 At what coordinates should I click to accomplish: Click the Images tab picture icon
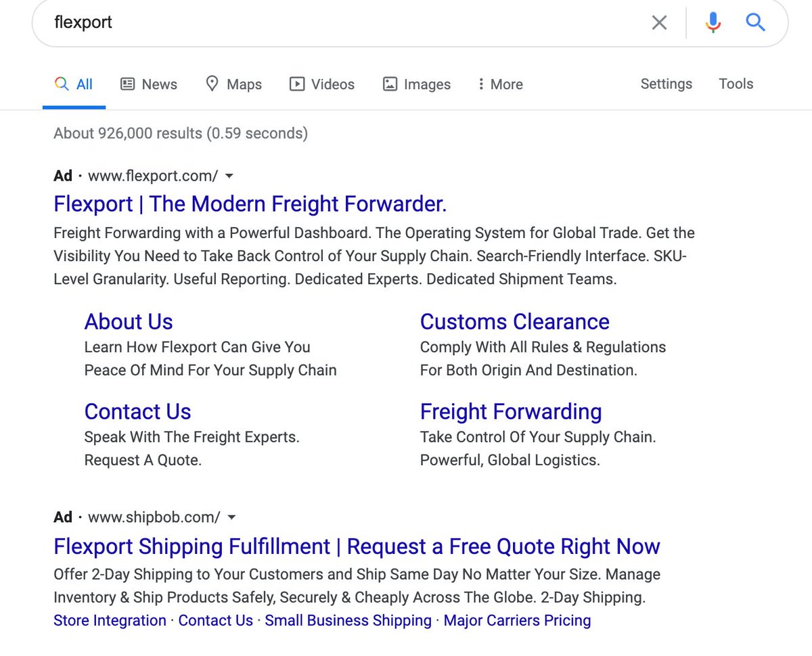pyautogui.click(x=390, y=84)
